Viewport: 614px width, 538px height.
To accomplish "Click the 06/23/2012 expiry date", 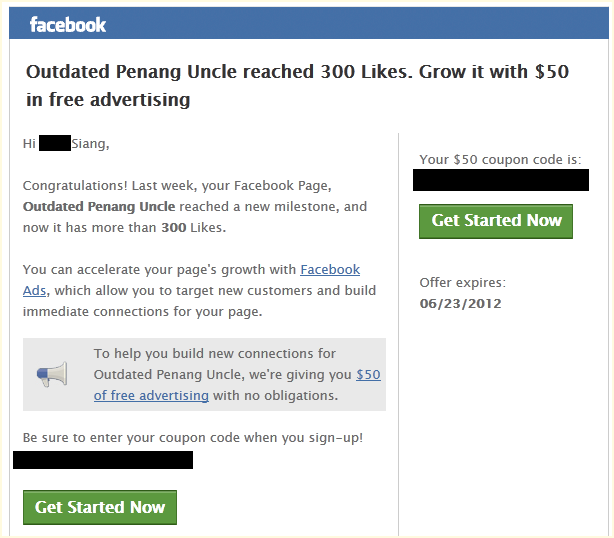I will coord(461,303).
